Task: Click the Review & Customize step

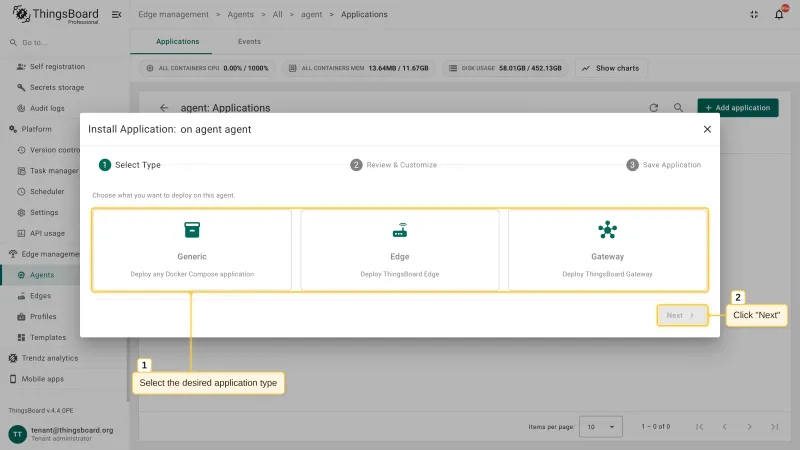Action: click(393, 165)
